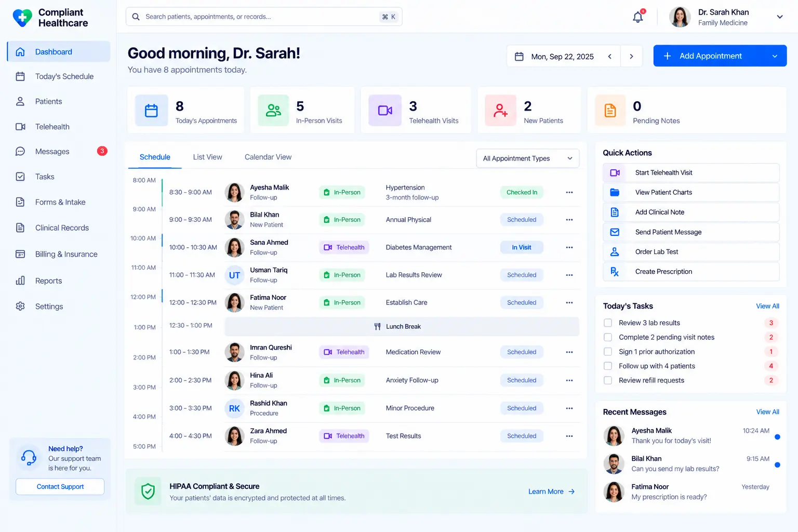Check the Review refill requests task
Viewport: 798px width, 532px height.
(608, 380)
